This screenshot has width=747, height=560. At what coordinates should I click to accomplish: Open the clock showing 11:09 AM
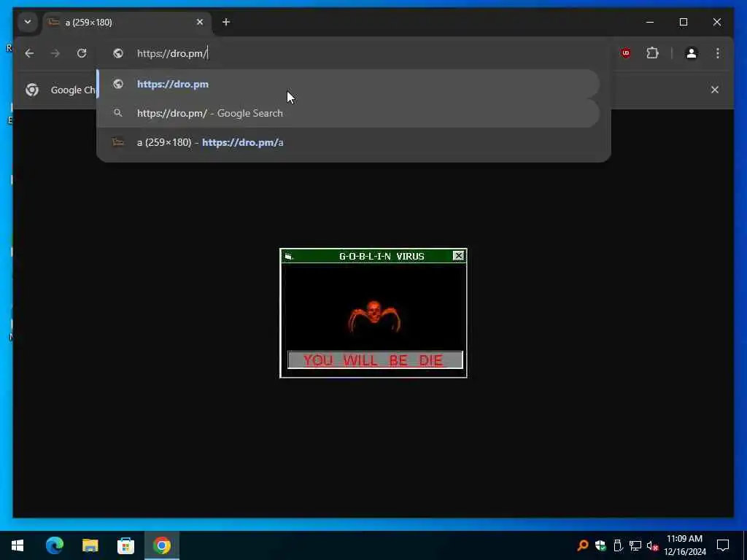pyautogui.click(x=684, y=545)
